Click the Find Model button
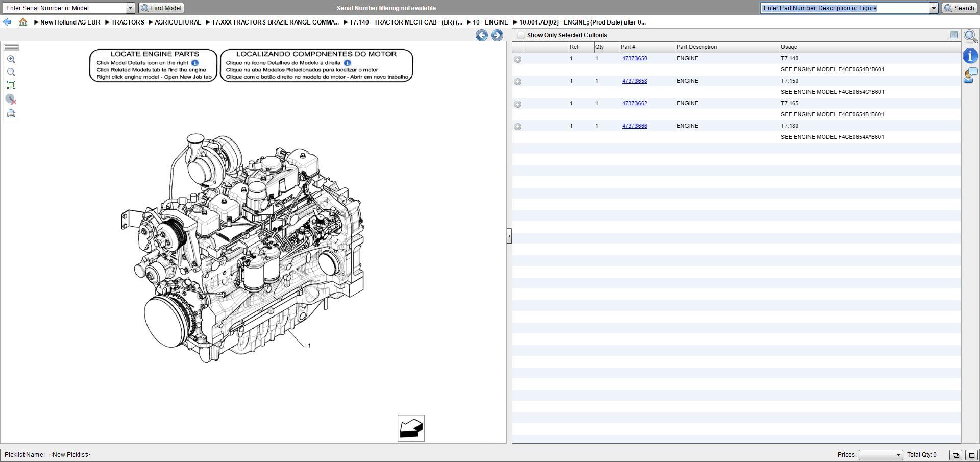The image size is (980, 462). click(x=161, y=8)
